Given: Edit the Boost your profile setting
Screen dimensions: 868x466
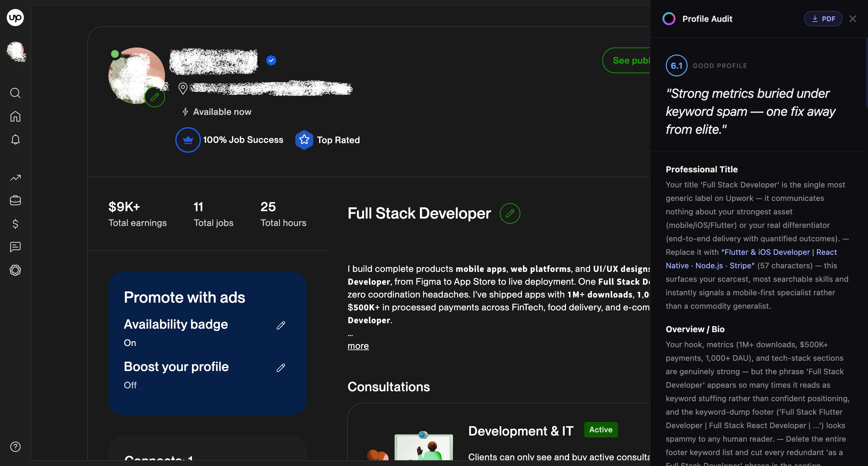Looking at the screenshot, I should pyautogui.click(x=281, y=367).
